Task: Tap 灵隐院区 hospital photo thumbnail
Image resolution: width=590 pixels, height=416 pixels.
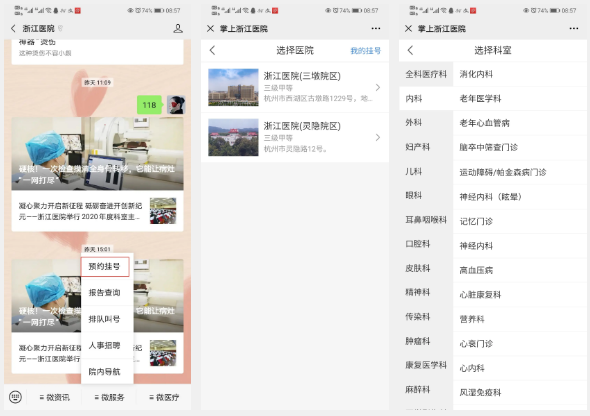Action: coord(233,137)
